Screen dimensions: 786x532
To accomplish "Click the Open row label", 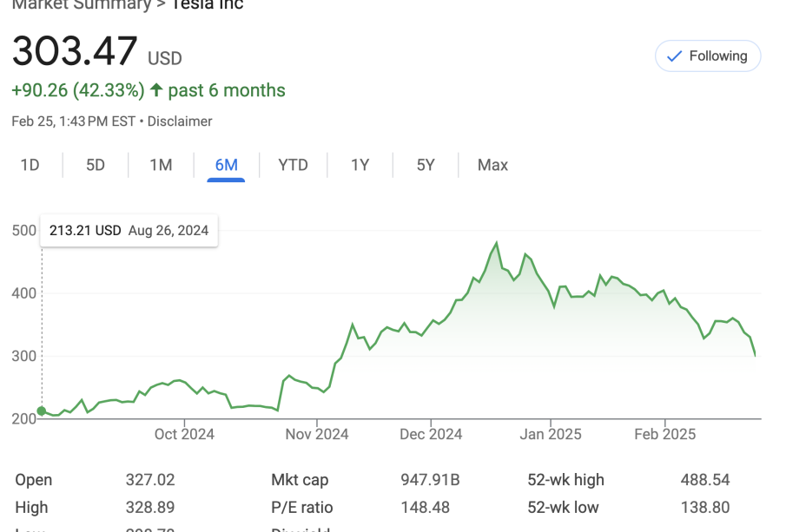I will [x=34, y=479].
